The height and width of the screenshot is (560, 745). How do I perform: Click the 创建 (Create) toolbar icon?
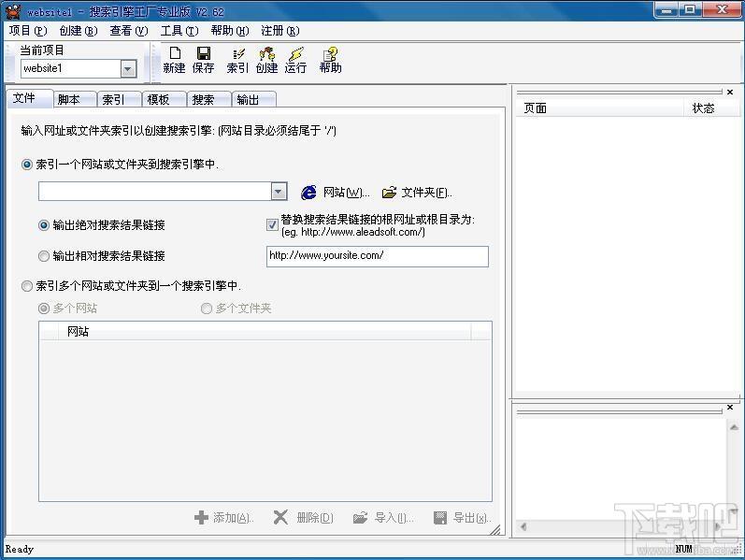click(266, 60)
